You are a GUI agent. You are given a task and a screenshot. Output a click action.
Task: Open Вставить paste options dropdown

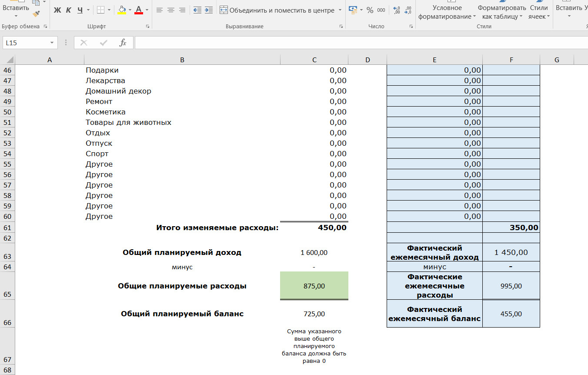coord(16,17)
